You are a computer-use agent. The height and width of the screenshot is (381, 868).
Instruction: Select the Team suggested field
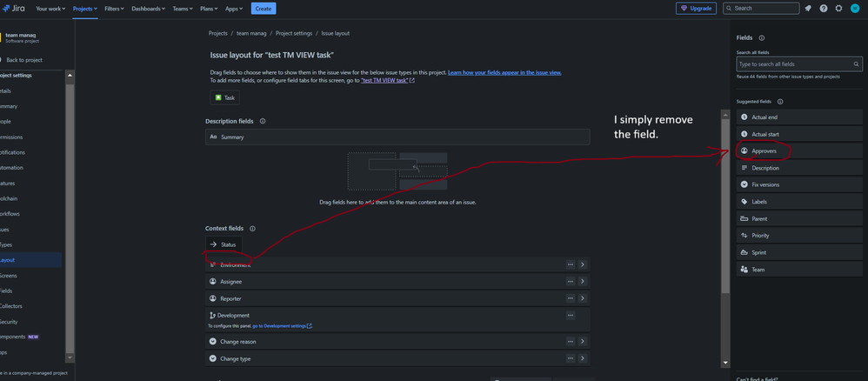click(x=799, y=270)
